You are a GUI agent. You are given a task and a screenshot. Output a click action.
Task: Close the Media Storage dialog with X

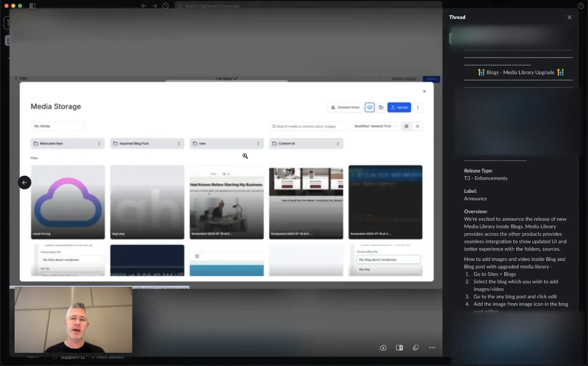pyautogui.click(x=424, y=91)
